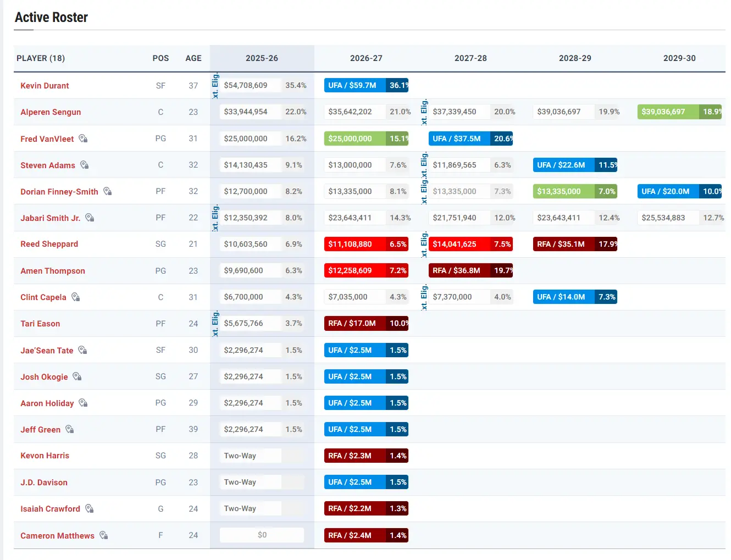Open Aaron Holiday's player link

coord(47,403)
